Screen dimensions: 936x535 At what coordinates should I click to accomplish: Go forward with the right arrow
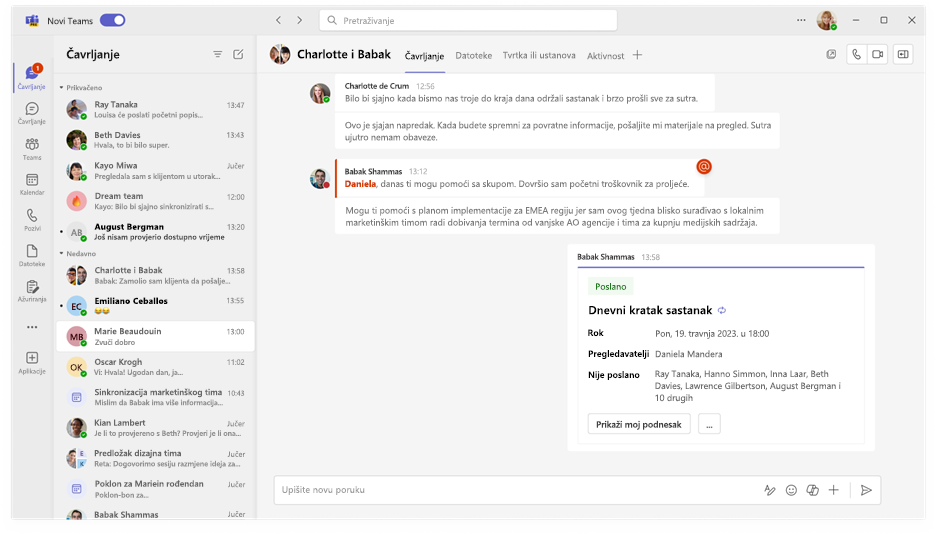[300, 20]
